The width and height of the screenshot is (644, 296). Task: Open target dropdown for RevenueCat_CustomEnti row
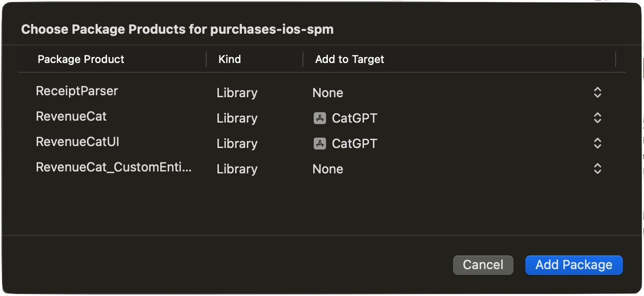coord(597,169)
